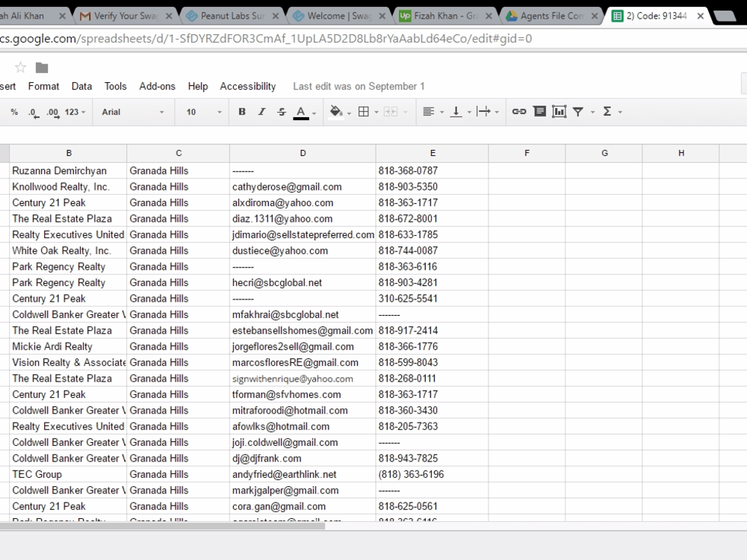The image size is (747, 560).
Task: Select column F header
Action: 527,153
